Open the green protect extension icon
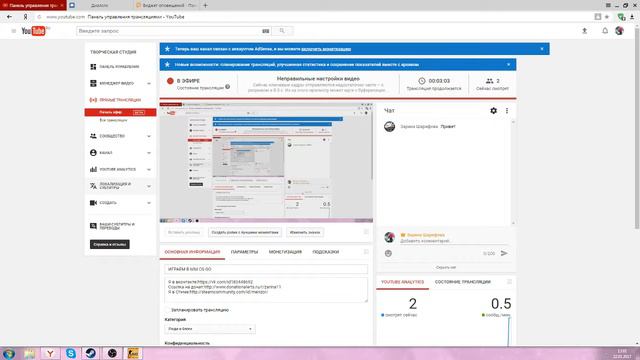 (x=621, y=17)
